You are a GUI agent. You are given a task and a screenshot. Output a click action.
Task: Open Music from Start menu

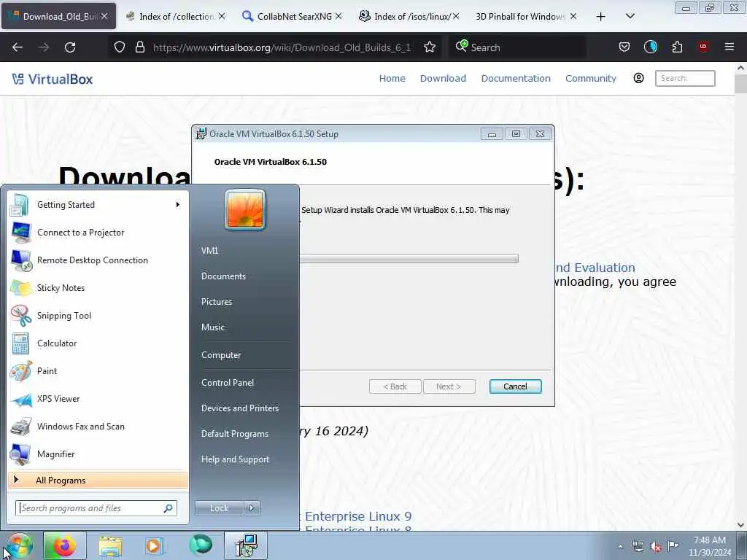[213, 327]
